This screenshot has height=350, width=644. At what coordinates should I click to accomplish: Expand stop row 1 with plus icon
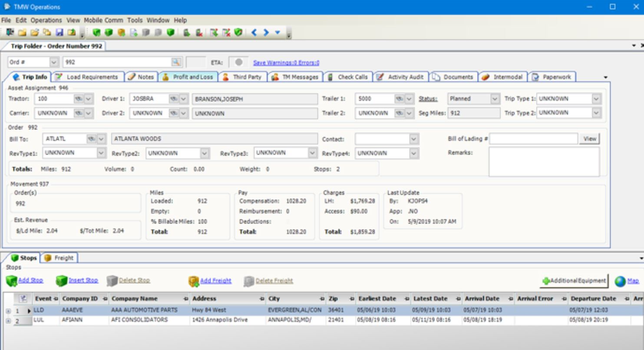8,311
